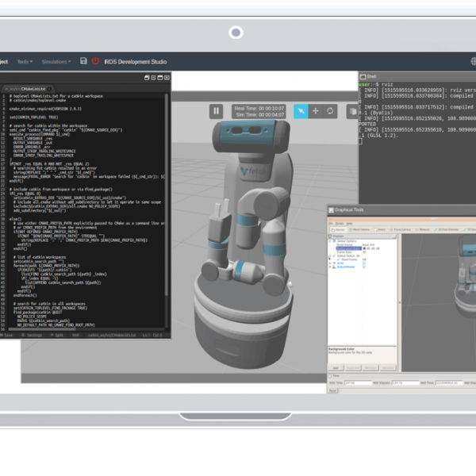Image resolution: width=476 pixels, height=476 pixels.
Task: Click the Background Color swatch value
Action: pyautogui.click(x=371, y=248)
